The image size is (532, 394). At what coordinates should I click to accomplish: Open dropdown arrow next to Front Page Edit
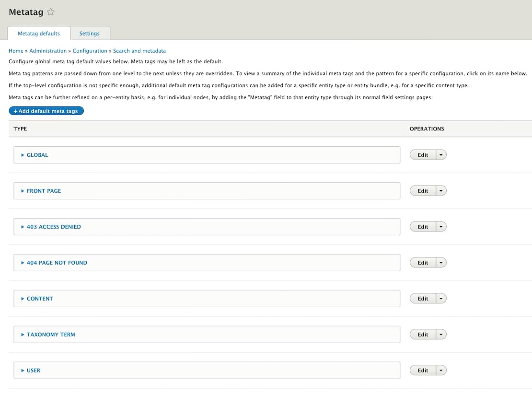click(441, 191)
